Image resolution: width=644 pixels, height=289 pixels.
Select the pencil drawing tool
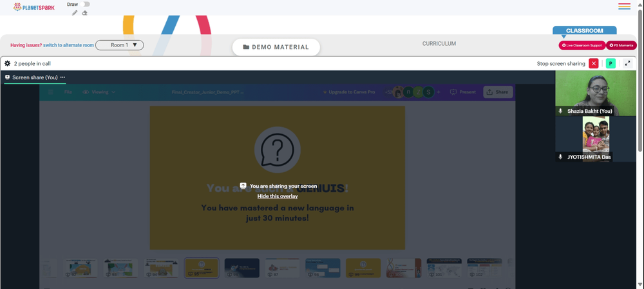pyautogui.click(x=74, y=13)
